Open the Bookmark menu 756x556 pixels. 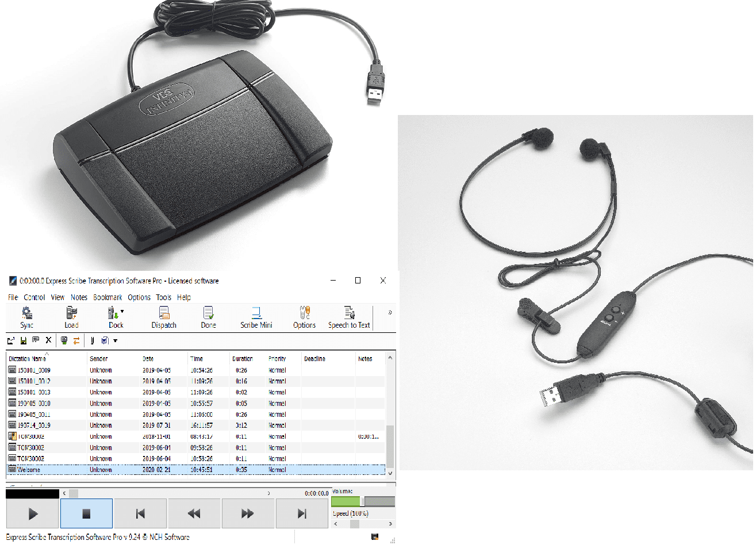click(108, 297)
